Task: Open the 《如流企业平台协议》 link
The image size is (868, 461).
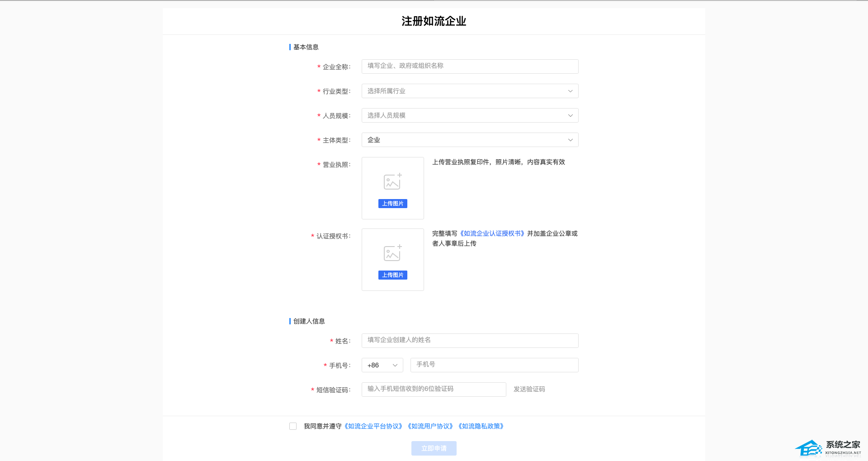Action: pos(373,426)
